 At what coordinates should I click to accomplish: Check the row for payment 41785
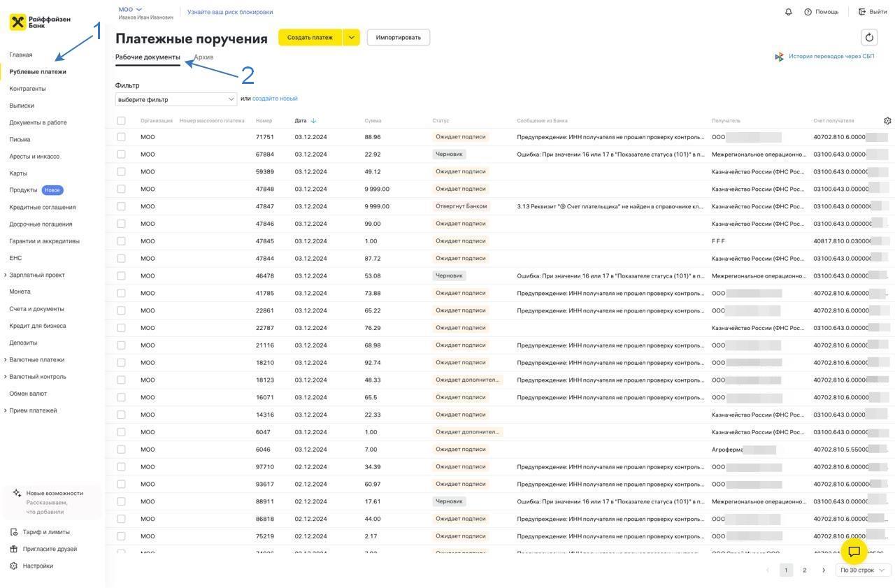[x=121, y=293]
